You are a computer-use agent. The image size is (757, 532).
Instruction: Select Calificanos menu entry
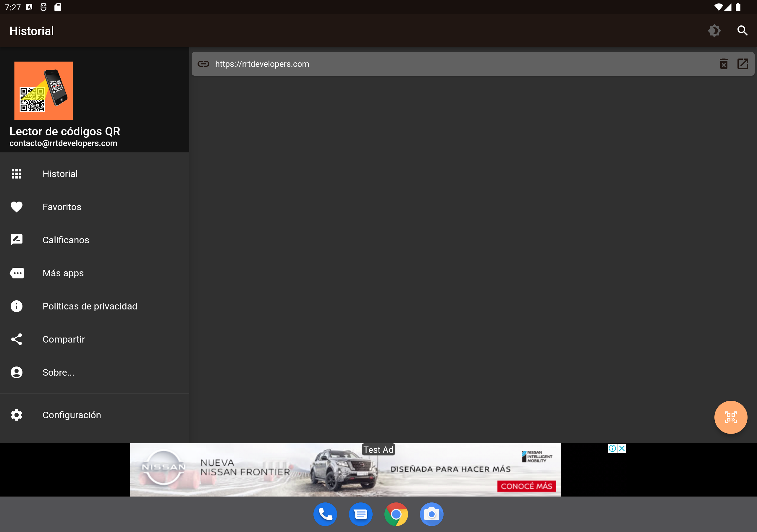pyautogui.click(x=95, y=240)
